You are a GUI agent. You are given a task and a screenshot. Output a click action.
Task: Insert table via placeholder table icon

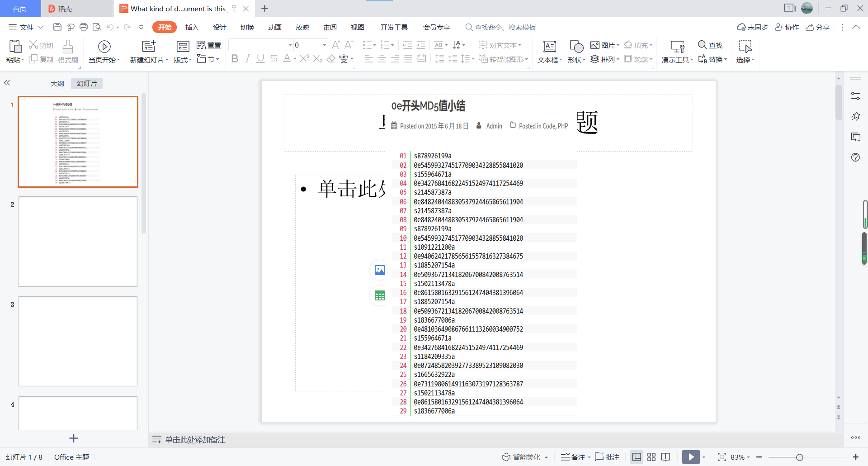(x=379, y=296)
